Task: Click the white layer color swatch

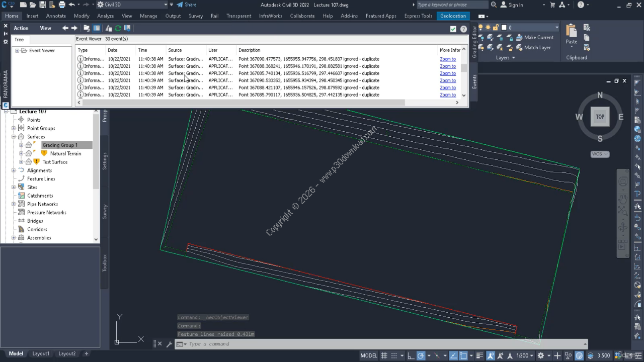Action: click(x=503, y=28)
